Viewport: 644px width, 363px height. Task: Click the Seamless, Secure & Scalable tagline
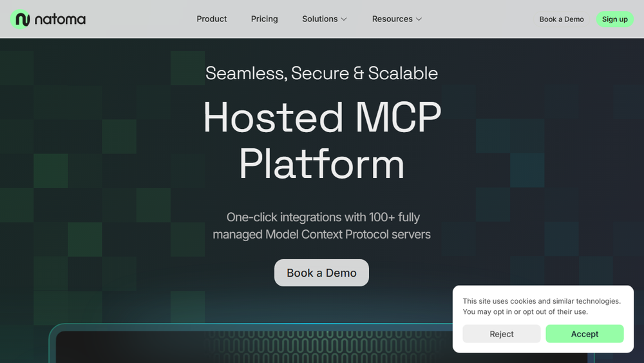pos(321,73)
